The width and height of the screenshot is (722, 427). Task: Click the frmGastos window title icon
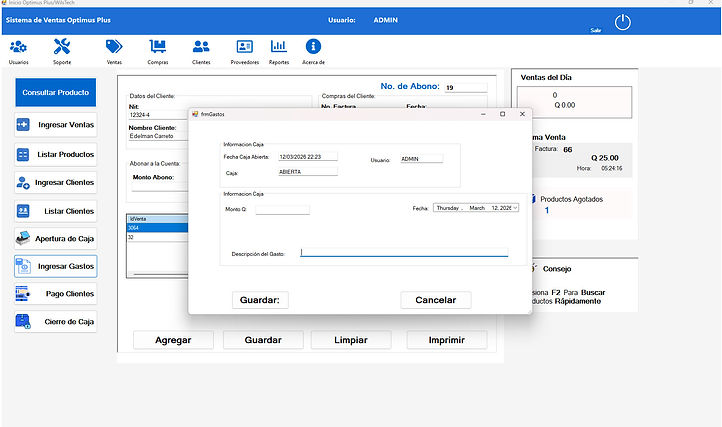click(195, 114)
